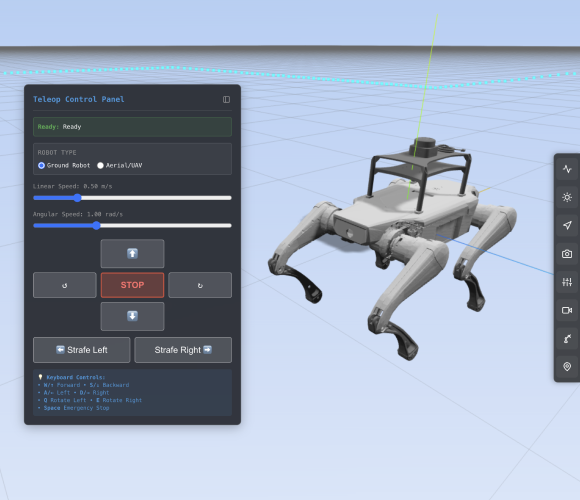Screen dimensions: 580x500
Task: Open the activity waveform icon in the sidebar
Action: click(567, 169)
